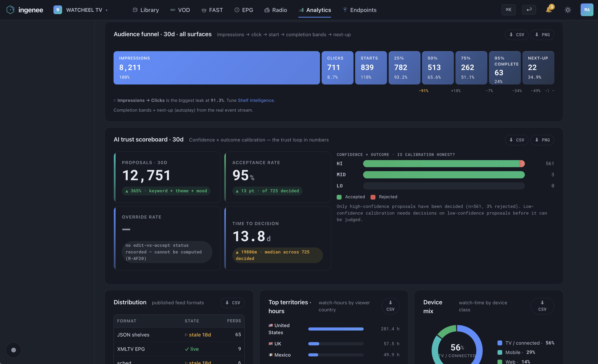Screen dimensions: 598x364
Task: Open the notifications bell
Action: (549, 10)
